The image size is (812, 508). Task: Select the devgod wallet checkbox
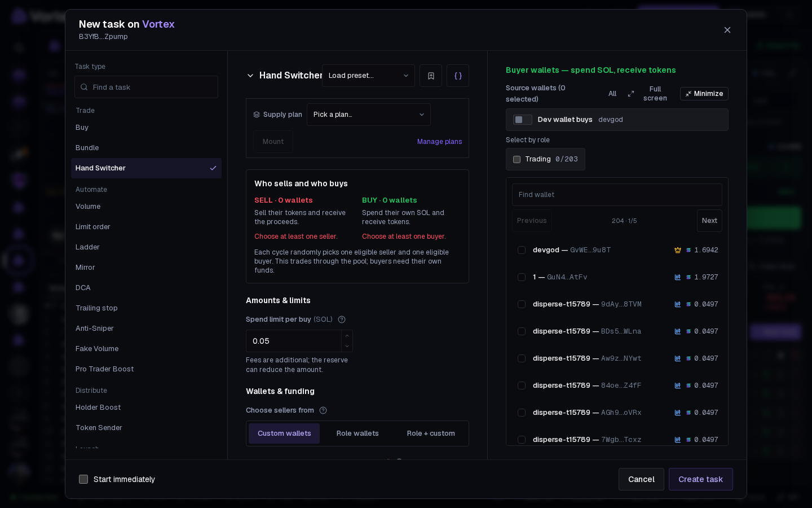[x=522, y=250]
